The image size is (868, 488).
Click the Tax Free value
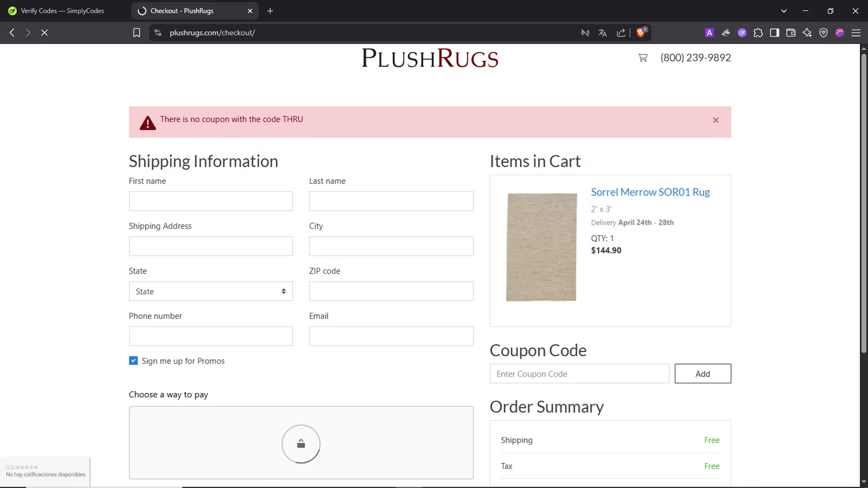click(x=712, y=466)
